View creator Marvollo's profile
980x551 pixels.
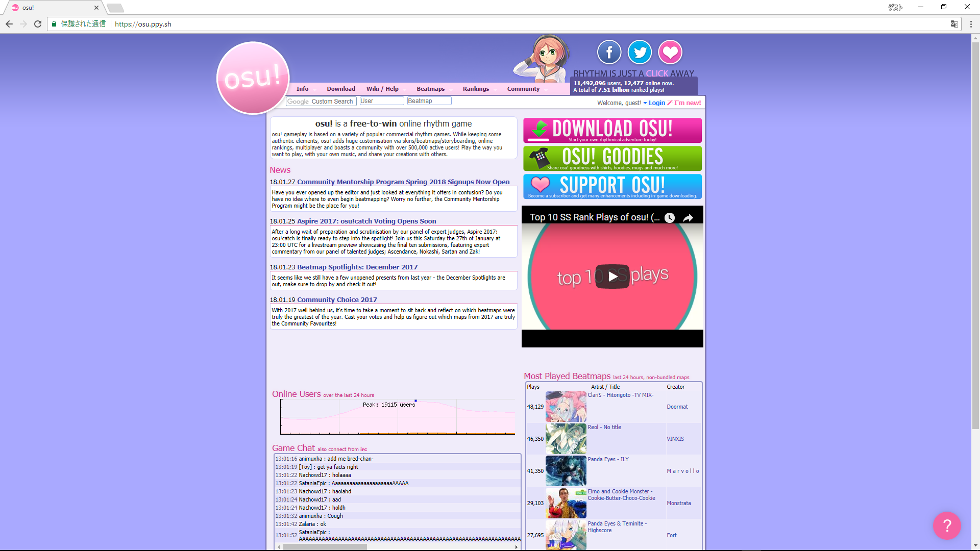pos(682,471)
